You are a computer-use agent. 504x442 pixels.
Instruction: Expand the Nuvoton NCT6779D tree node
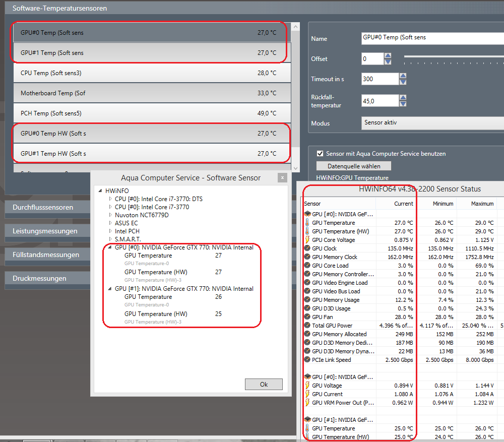(110, 215)
